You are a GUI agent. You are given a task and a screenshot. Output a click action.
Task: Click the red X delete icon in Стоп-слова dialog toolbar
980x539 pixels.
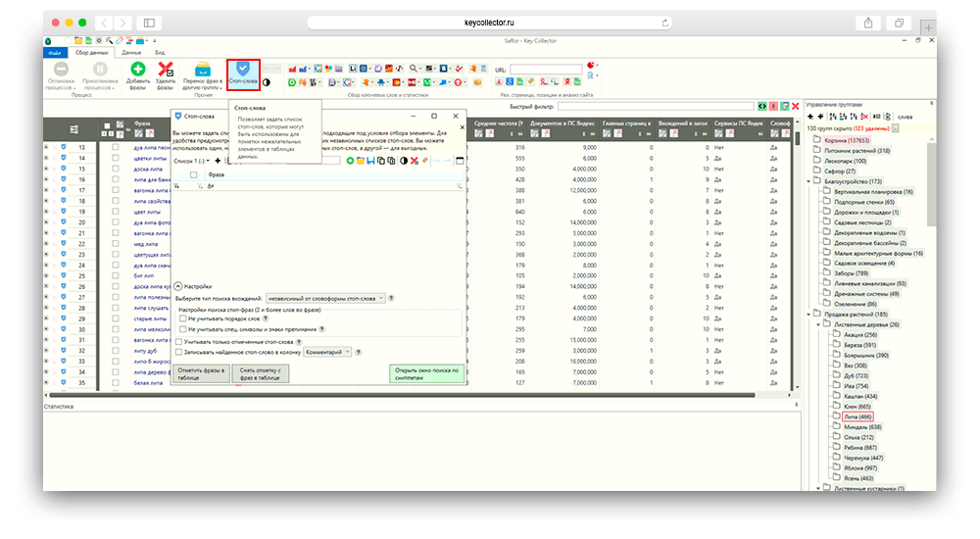(x=414, y=161)
